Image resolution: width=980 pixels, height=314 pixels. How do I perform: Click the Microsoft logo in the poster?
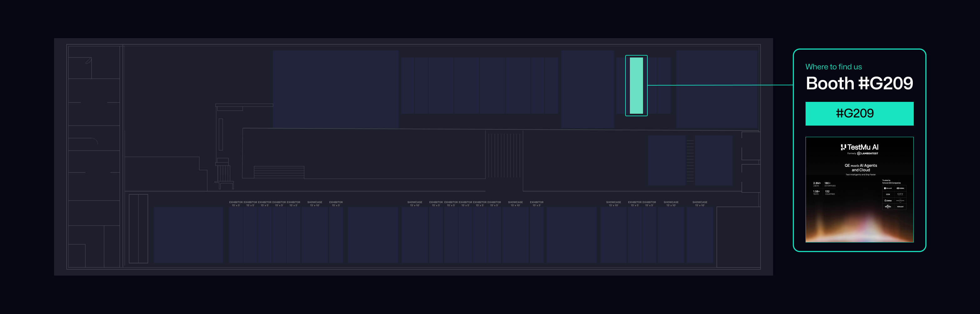[x=888, y=188]
